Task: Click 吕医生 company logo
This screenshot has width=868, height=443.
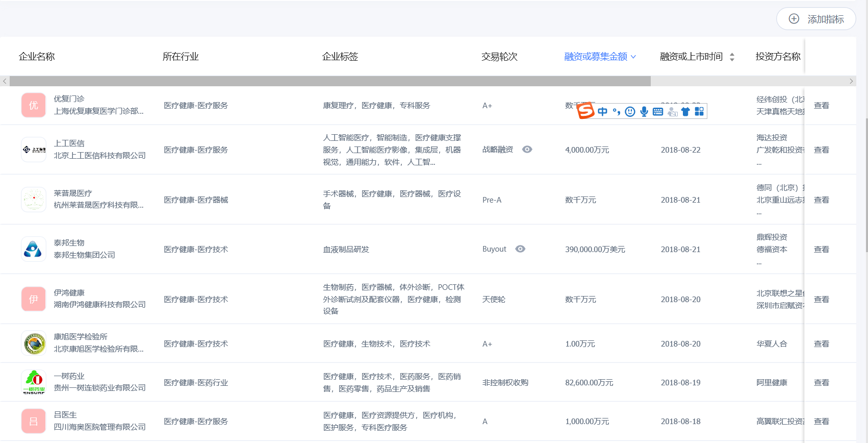Action: point(34,421)
